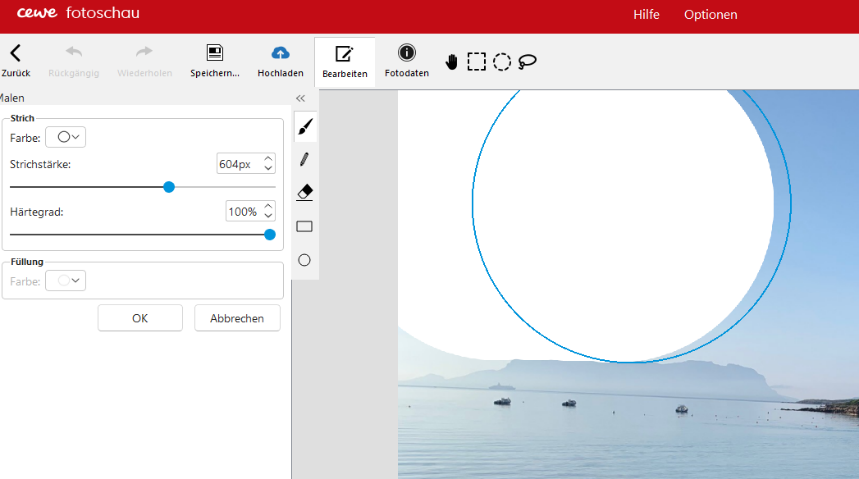Select the brush paint tool
Image resolution: width=859 pixels, height=479 pixels.
(x=305, y=127)
